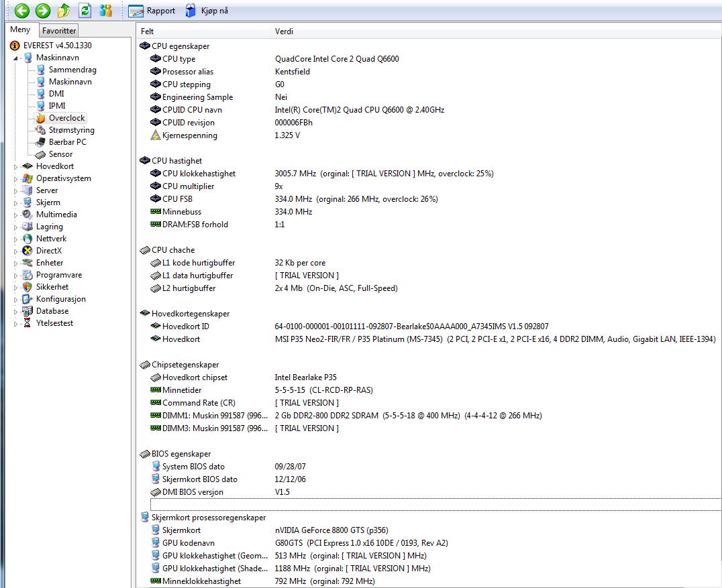Expand the Multimedia tree branch

[x=15, y=215]
